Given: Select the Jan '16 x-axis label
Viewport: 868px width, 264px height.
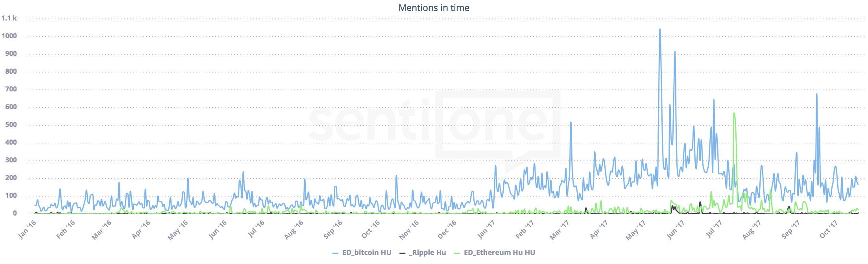Looking at the screenshot, I should pyautogui.click(x=27, y=229).
